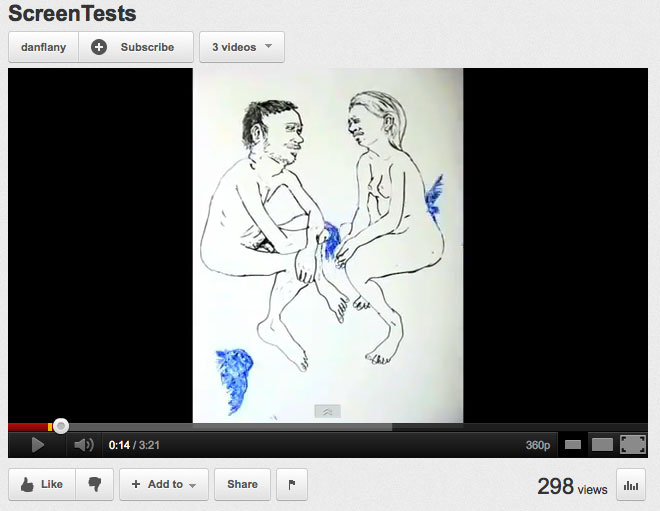Screen dimensions: 660x511
Task: Click the video frame to toggle playback
Action: (328, 245)
